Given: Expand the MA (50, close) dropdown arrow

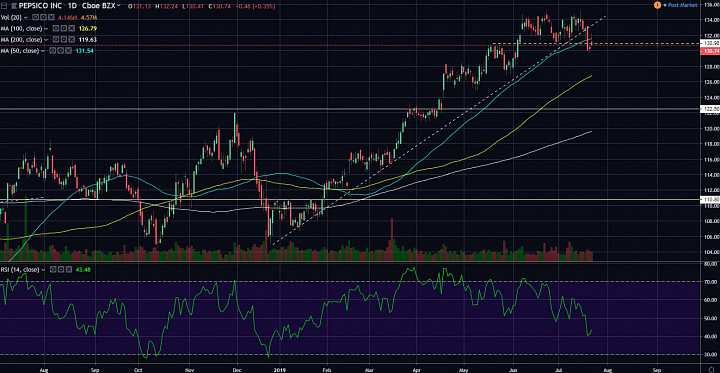Looking at the screenshot, I should tap(43, 51).
